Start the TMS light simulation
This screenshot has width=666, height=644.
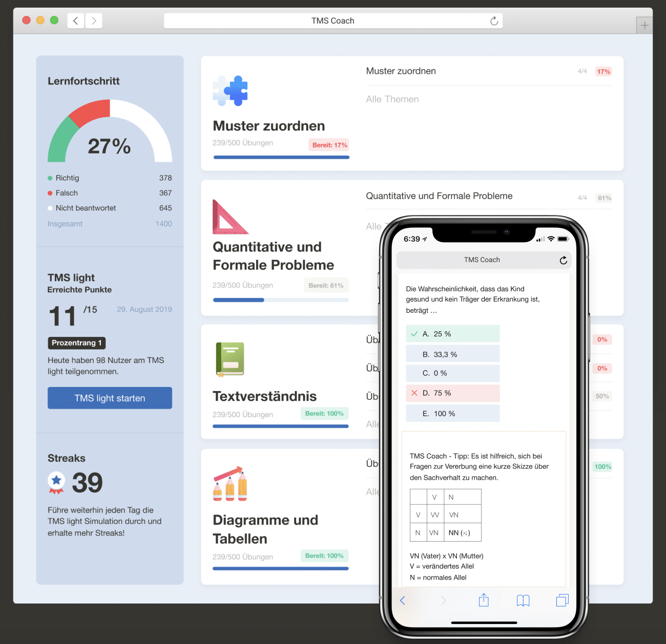click(x=110, y=398)
